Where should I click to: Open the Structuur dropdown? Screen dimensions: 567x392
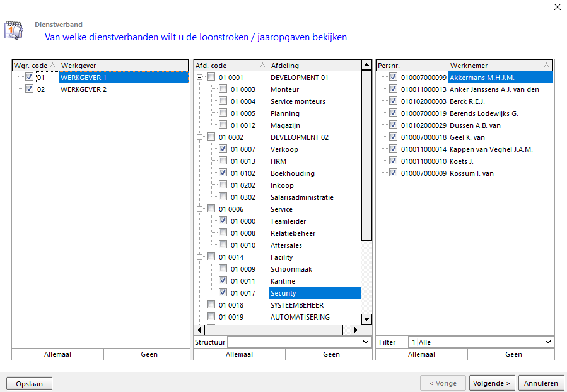click(366, 342)
